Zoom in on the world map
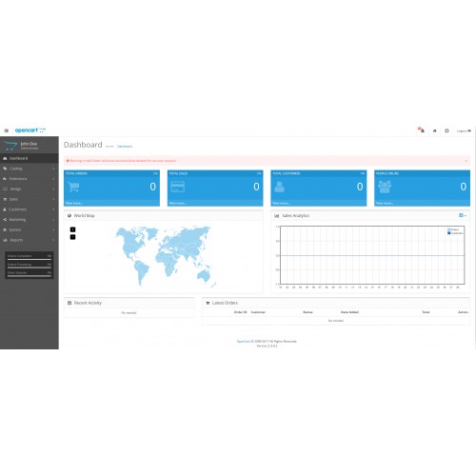Image resolution: width=476 pixels, height=476 pixels. point(72,229)
